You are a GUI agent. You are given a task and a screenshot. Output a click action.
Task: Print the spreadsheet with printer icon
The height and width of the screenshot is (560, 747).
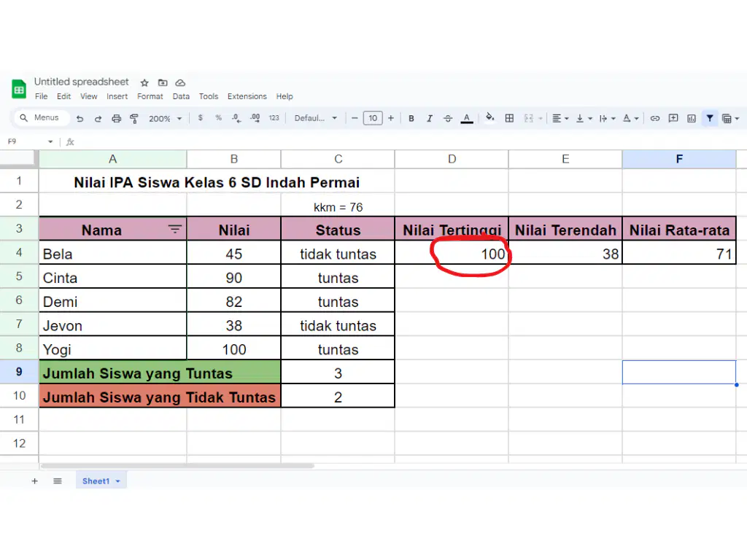116,118
